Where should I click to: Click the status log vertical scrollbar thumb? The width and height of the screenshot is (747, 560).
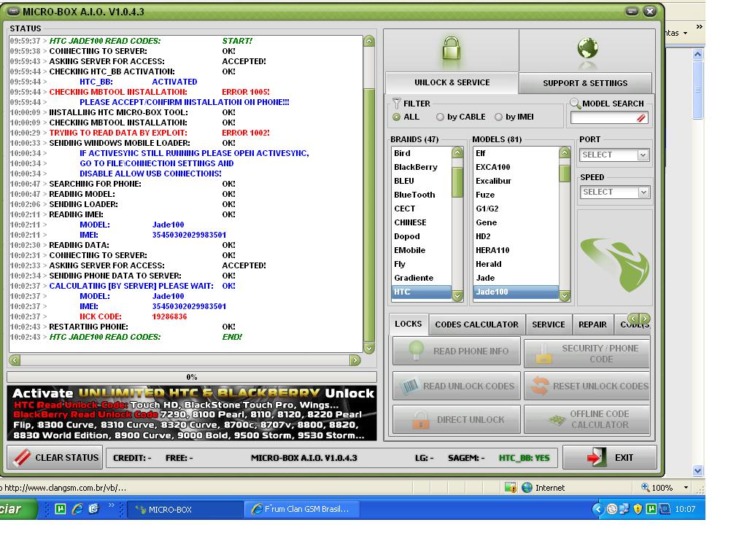click(369, 214)
